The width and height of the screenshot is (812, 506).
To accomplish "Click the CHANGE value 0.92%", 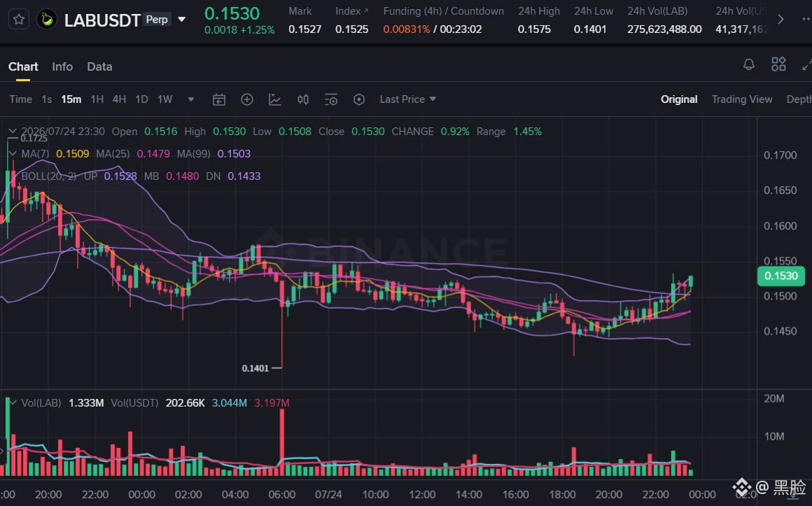I will 455,132.
